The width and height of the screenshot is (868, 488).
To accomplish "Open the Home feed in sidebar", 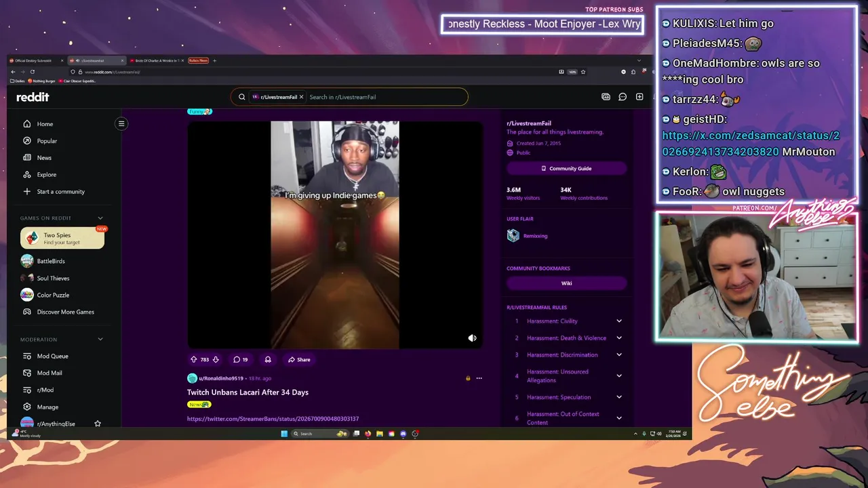I will coord(45,124).
